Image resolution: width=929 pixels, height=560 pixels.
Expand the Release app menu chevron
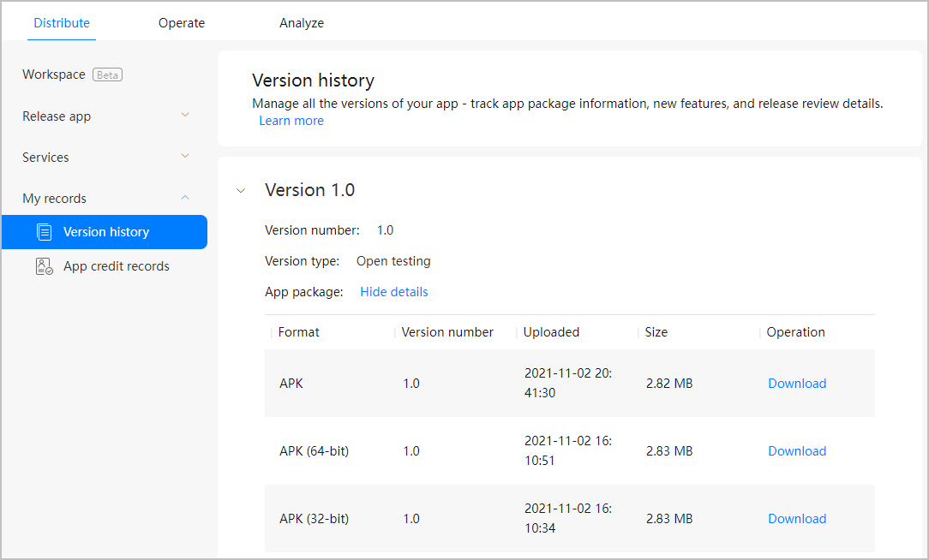coord(185,116)
